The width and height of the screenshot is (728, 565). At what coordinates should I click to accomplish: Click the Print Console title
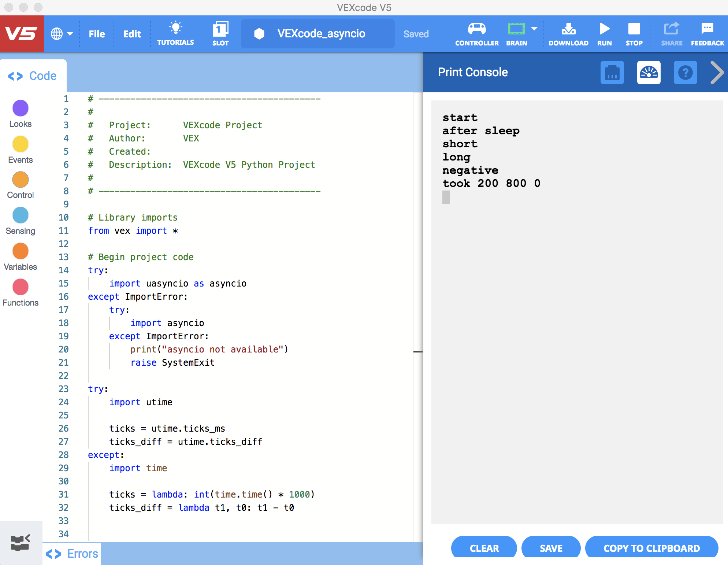pyautogui.click(x=473, y=73)
